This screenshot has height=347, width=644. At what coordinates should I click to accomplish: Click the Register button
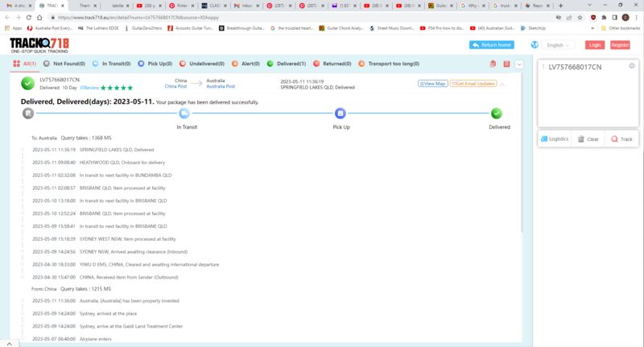coord(620,45)
